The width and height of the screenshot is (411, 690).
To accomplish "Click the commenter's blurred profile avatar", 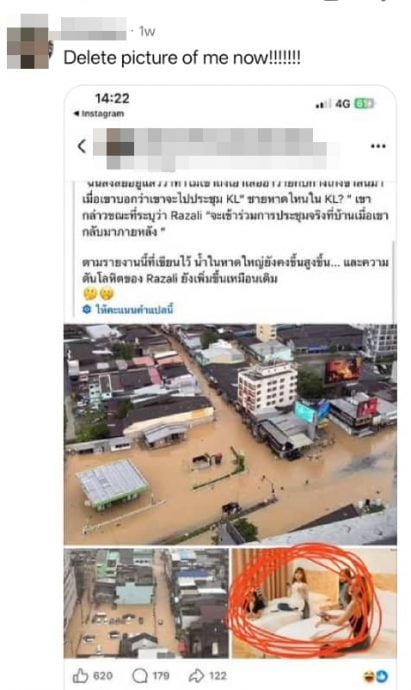I will (28, 42).
